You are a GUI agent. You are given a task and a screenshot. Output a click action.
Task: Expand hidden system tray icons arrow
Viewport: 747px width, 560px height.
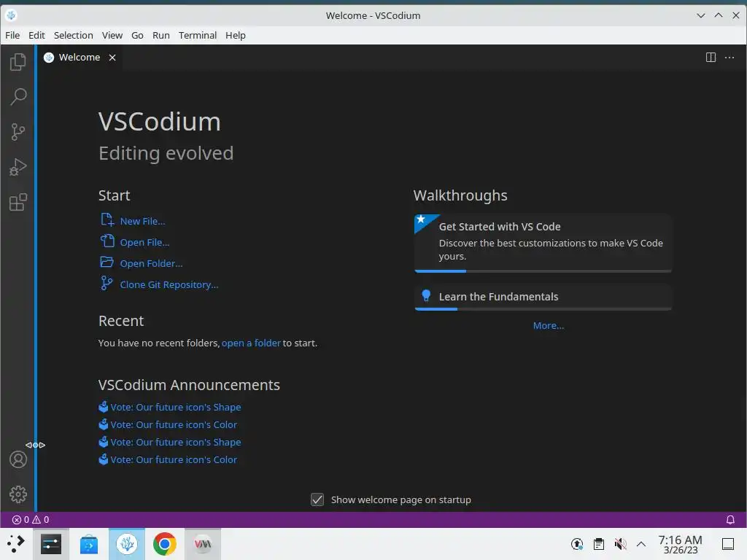[x=641, y=544]
